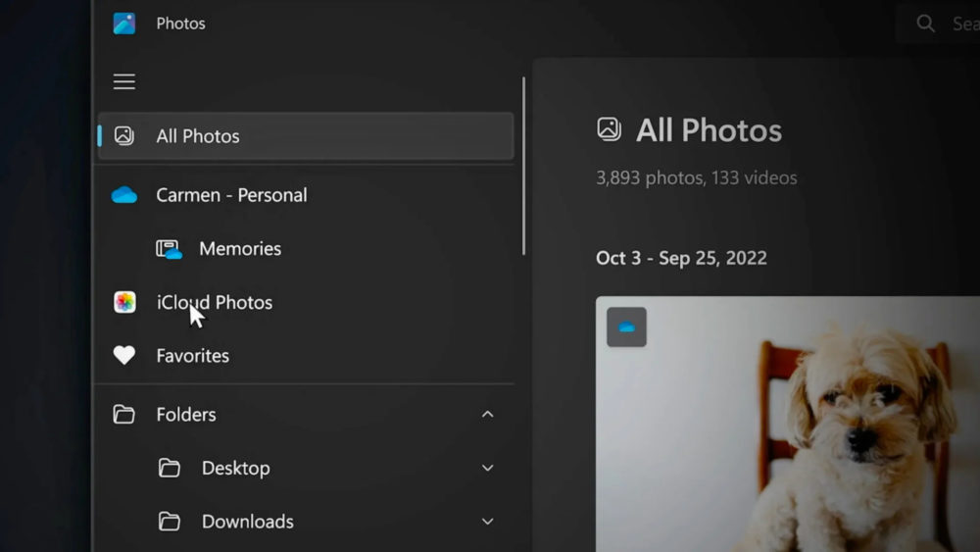980x552 pixels.
Task: Click the hamburger menu icon
Action: tap(124, 82)
